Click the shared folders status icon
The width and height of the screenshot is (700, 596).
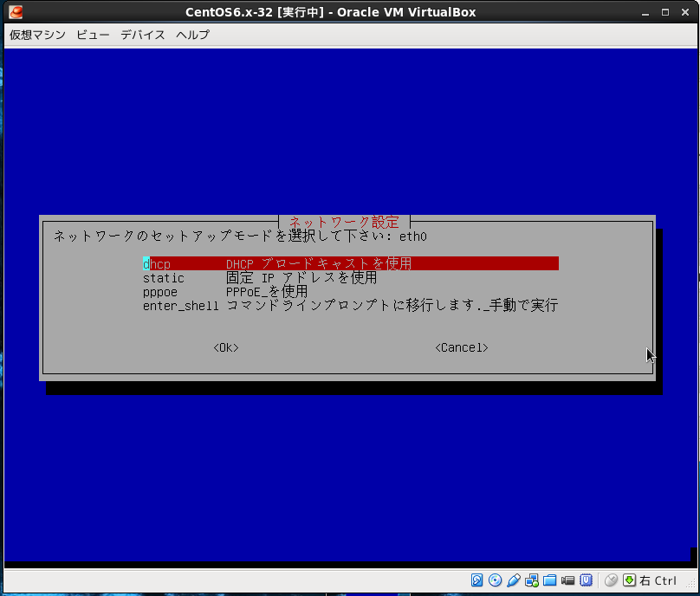550,580
